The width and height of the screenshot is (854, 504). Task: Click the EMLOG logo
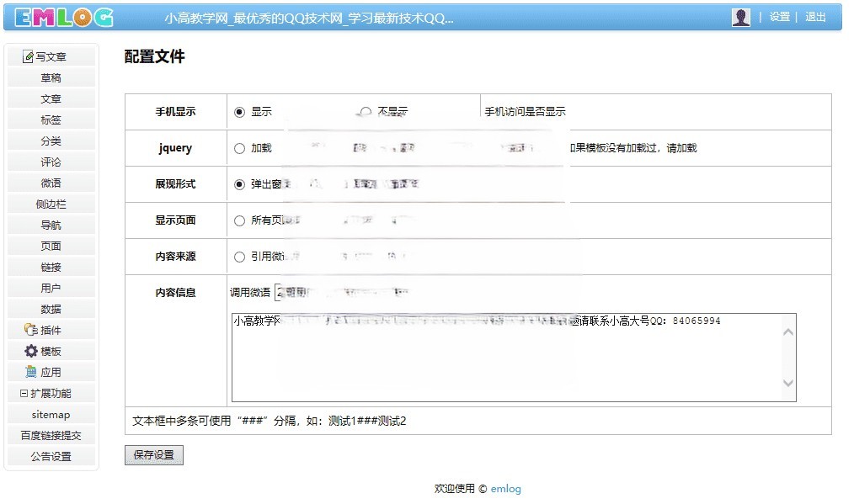click(64, 18)
